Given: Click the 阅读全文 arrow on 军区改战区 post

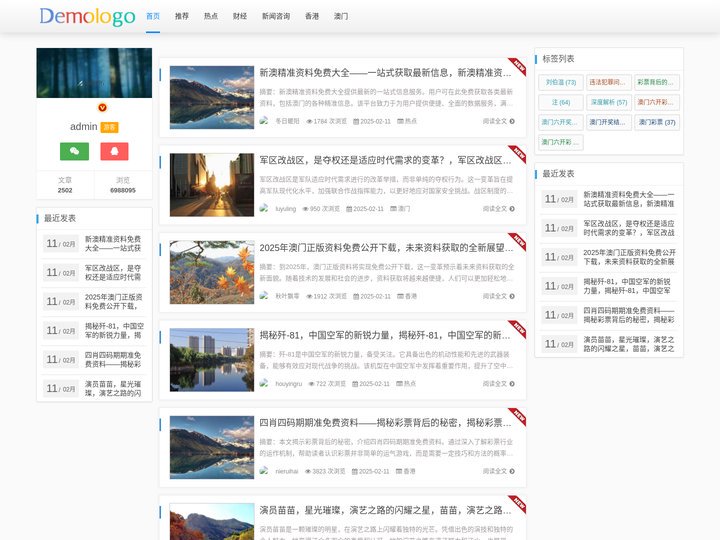Looking at the screenshot, I should [x=512, y=208].
